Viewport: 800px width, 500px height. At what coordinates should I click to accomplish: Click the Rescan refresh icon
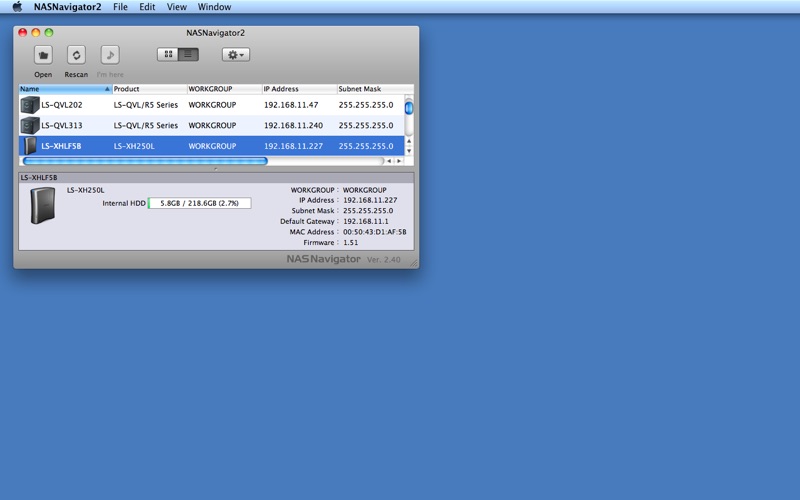tap(76, 55)
